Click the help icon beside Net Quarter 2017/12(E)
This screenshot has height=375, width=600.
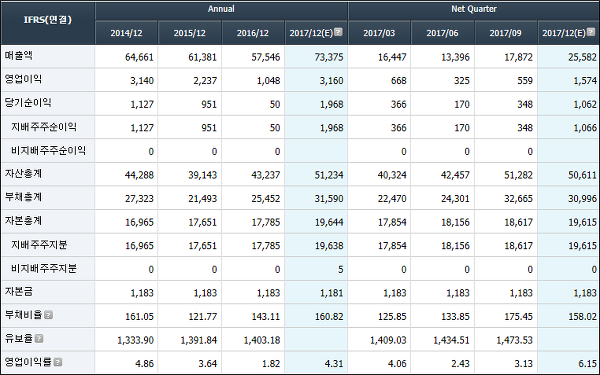(x=591, y=32)
